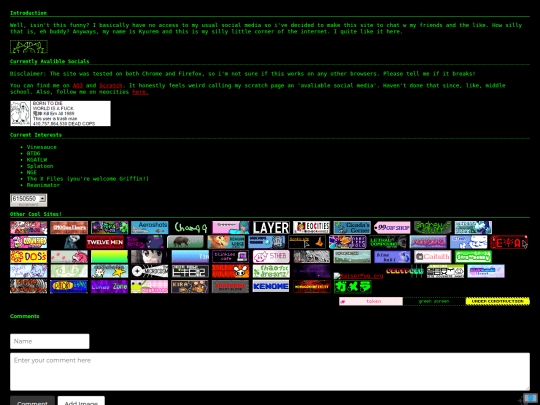This screenshot has width=540, height=405.
Task: Open the TWELVE MEN badge
Action: tap(105, 242)
